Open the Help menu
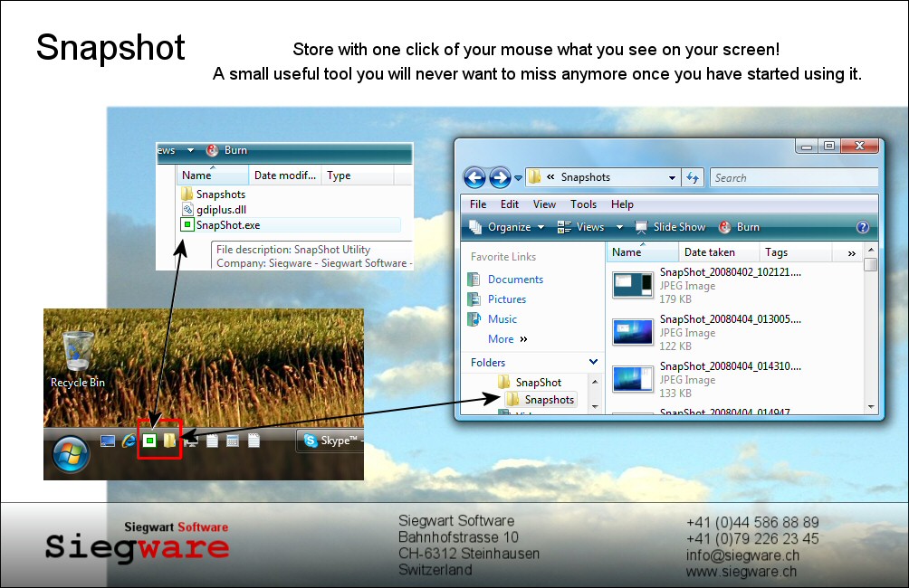 [x=622, y=204]
